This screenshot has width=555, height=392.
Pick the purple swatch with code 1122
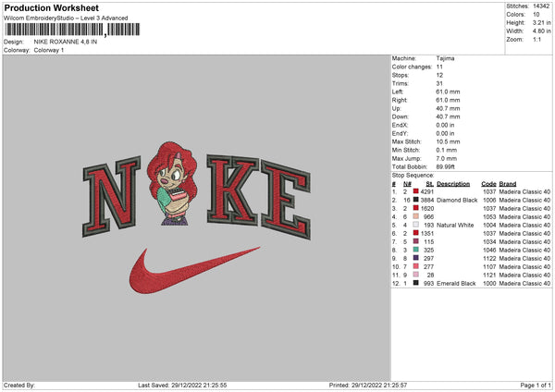[x=416, y=258]
